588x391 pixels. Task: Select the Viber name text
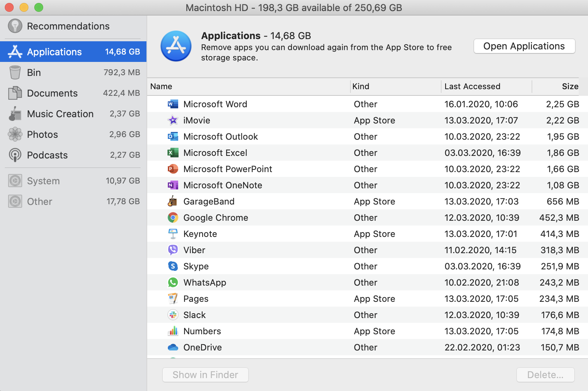pos(194,250)
